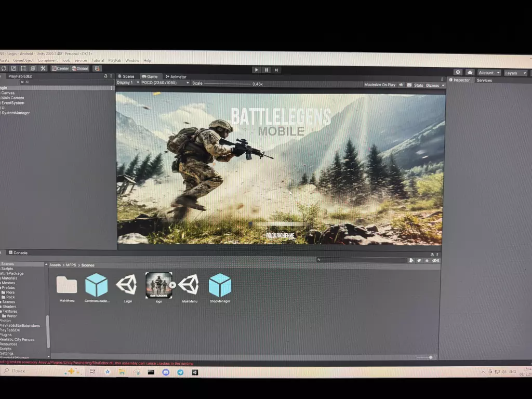Toggle Mute Audio in Game view
532x399 pixels.
(401, 85)
